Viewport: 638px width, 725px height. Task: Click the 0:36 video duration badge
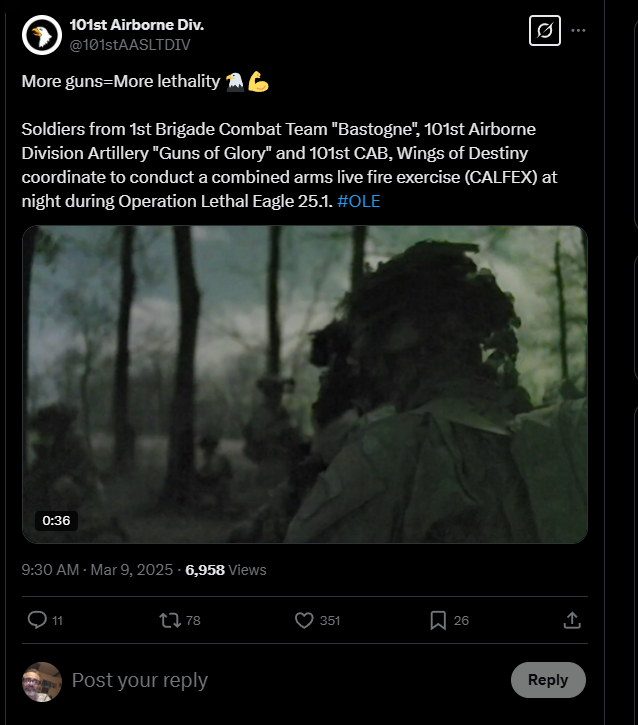tap(56, 521)
